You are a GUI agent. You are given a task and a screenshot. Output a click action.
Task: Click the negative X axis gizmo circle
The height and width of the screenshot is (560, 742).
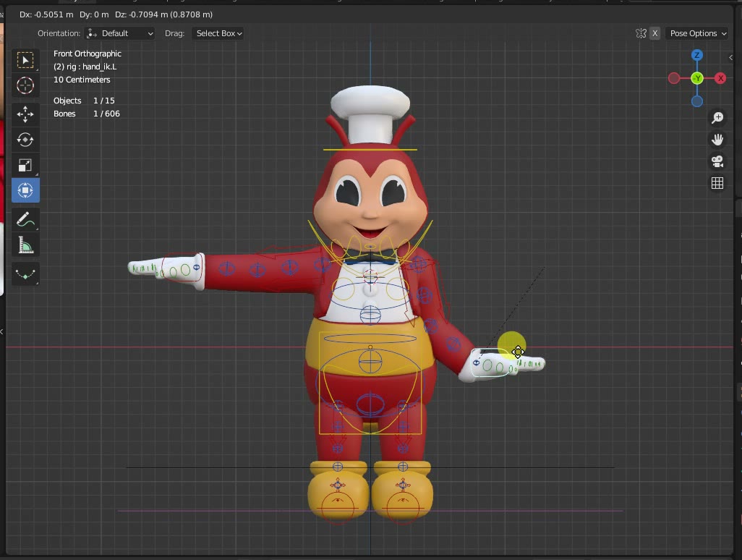coord(674,78)
